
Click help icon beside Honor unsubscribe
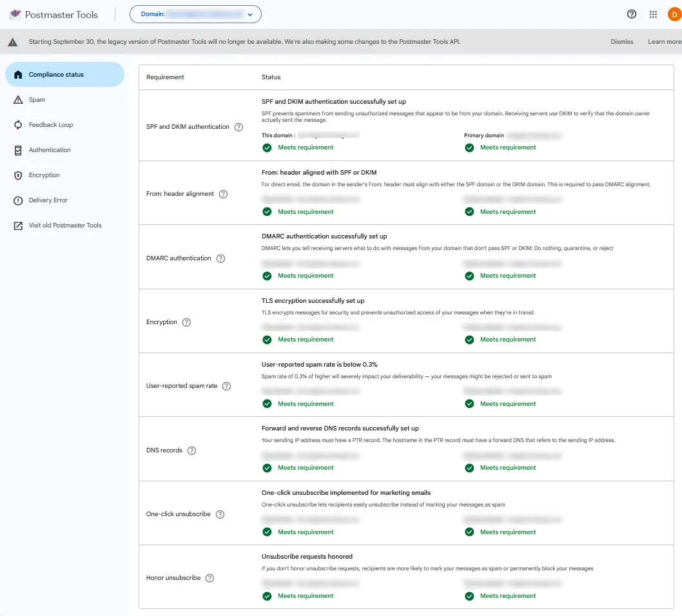[209, 578]
